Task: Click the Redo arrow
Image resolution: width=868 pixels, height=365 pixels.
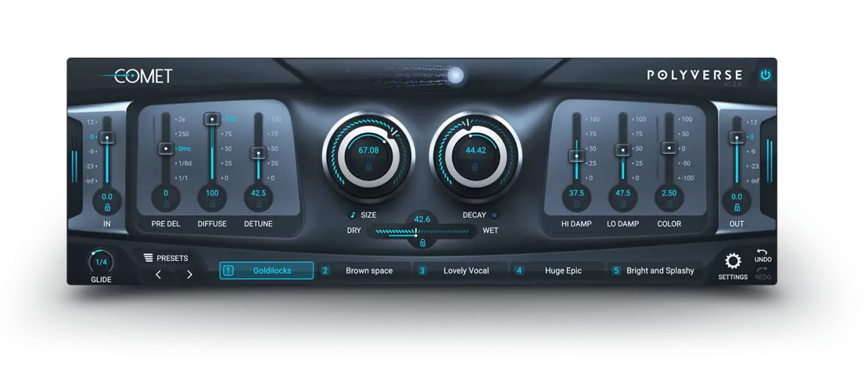Action: (x=762, y=270)
